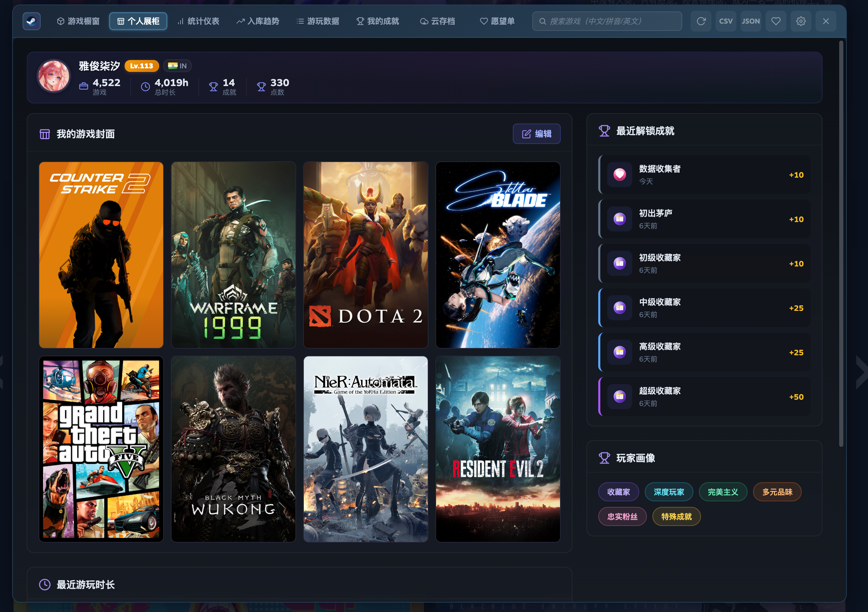The height and width of the screenshot is (612, 868).
Task: Open the Warframe 1999 cover
Action: pos(234,255)
